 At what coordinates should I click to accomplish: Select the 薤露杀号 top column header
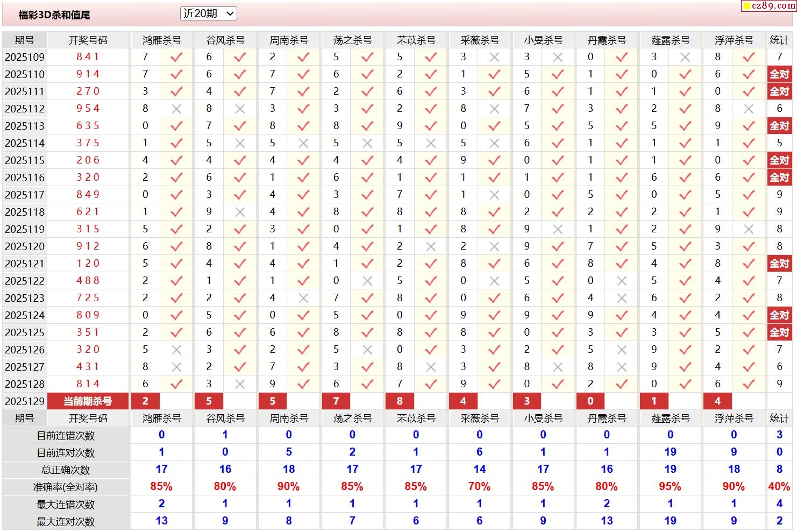coord(670,40)
